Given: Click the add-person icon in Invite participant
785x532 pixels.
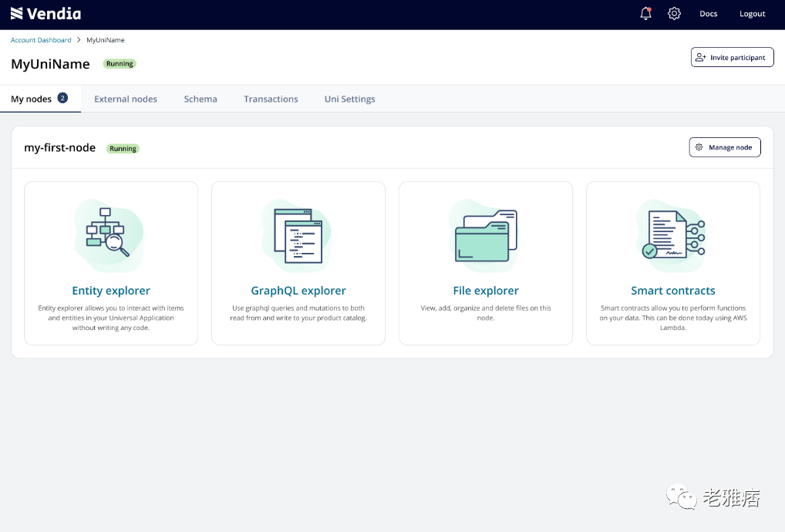Looking at the screenshot, I should click(x=701, y=58).
